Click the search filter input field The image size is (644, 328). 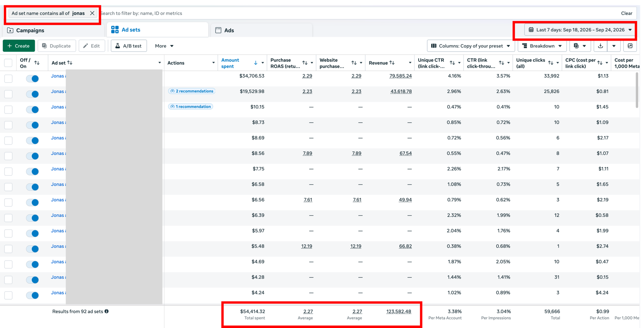[x=356, y=13]
